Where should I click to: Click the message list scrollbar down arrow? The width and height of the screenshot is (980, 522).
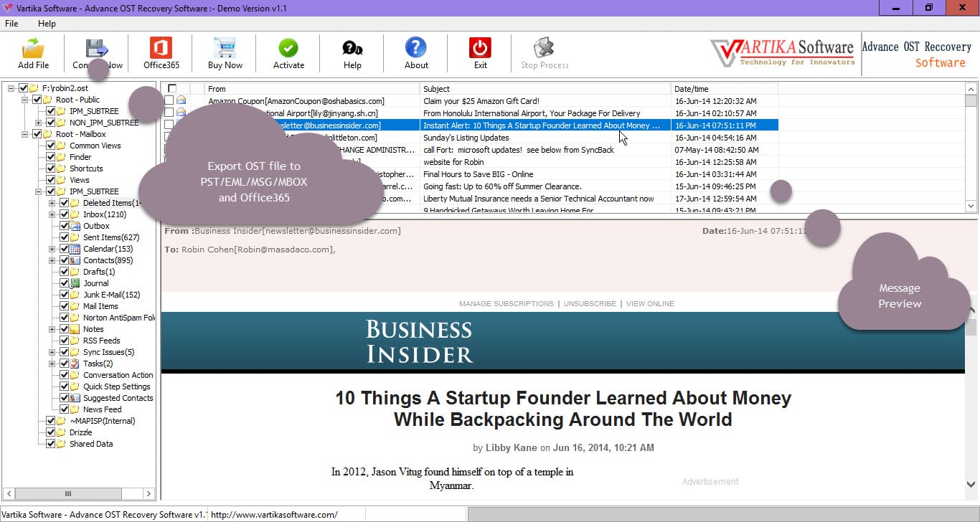pos(971,207)
